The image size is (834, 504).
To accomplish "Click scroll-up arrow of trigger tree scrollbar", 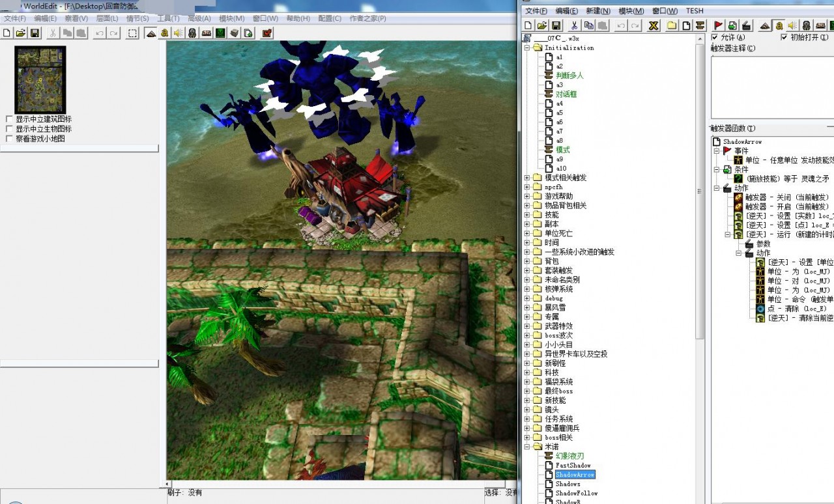I will 700,38.
